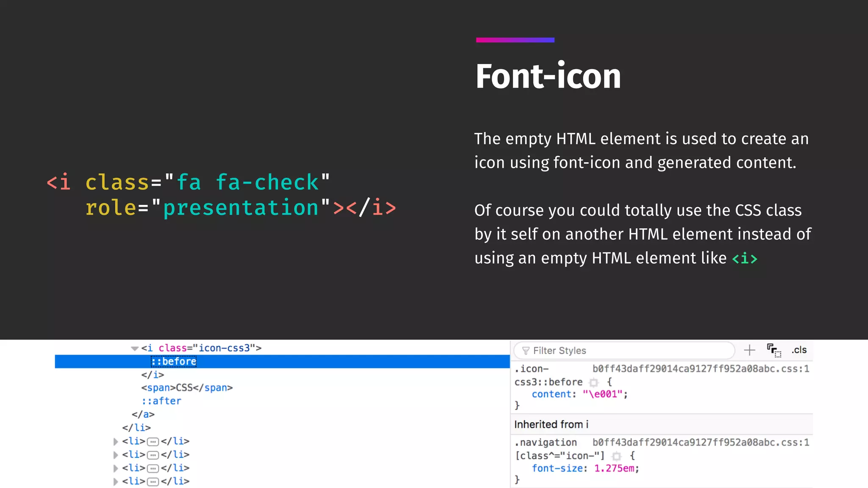Open stylesheet link beside .icon-css3::before rule

(701, 369)
